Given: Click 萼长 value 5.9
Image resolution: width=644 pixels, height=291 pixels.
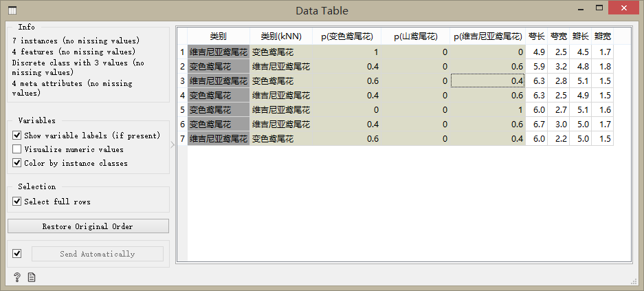Looking at the screenshot, I should click(536, 67).
